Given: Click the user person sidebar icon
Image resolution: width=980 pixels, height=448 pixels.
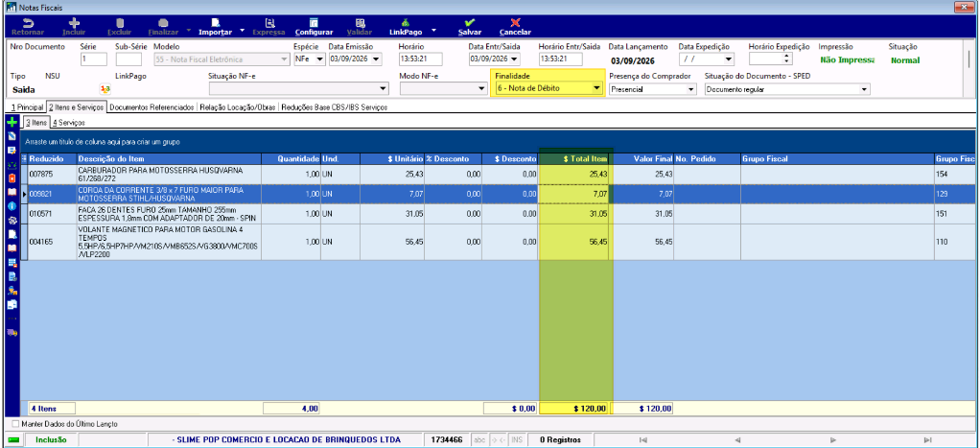Looking at the screenshot, I should 12,291.
